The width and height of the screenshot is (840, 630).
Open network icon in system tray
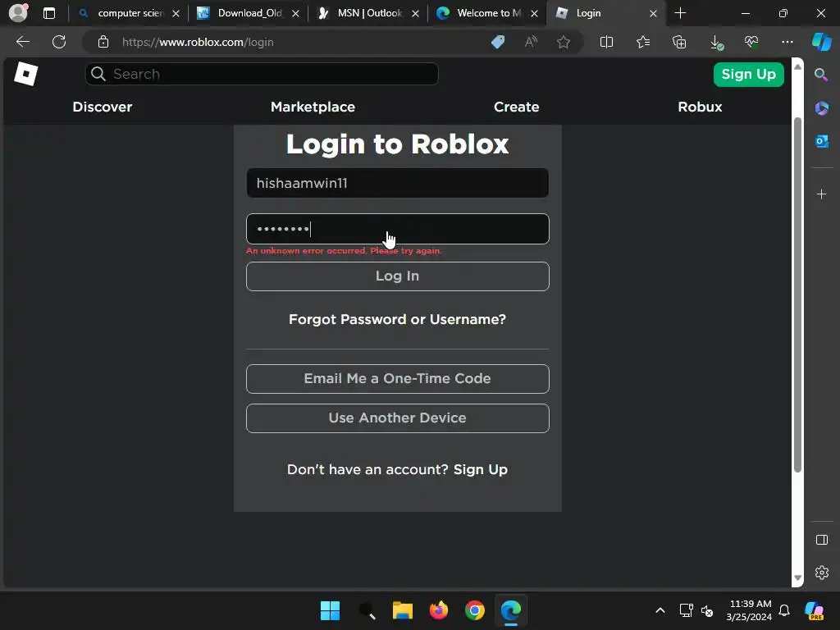click(687, 610)
